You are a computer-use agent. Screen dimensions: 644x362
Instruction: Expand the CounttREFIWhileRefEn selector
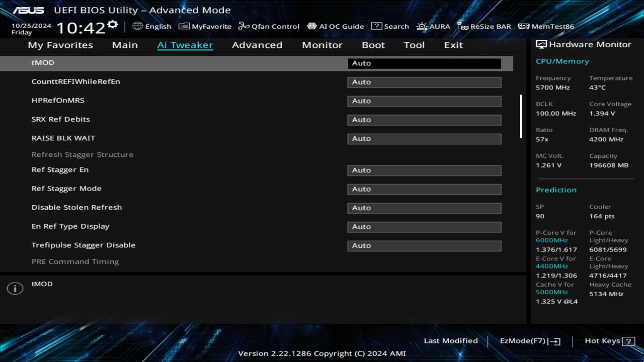coord(424,81)
